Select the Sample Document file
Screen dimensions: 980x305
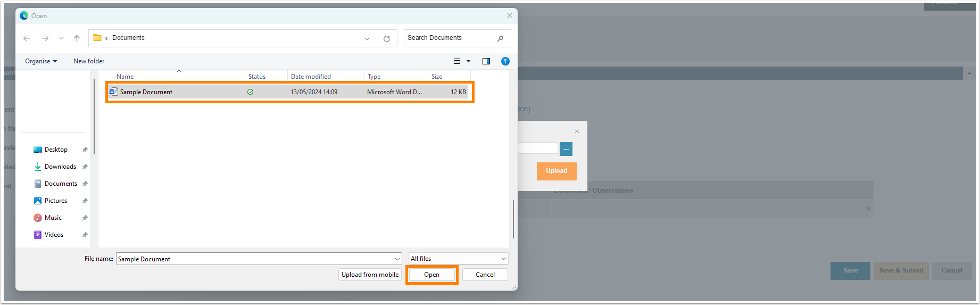[x=146, y=92]
